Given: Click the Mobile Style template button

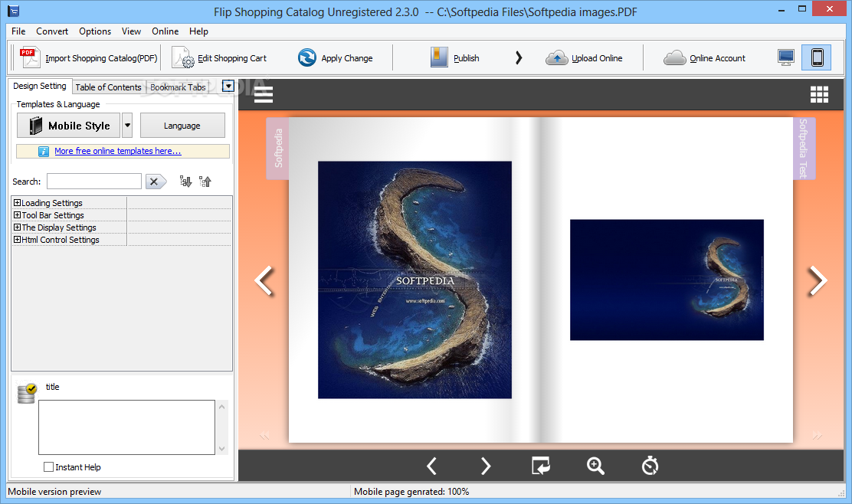Looking at the screenshot, I should pyautogui.click(x=68, y=126).
